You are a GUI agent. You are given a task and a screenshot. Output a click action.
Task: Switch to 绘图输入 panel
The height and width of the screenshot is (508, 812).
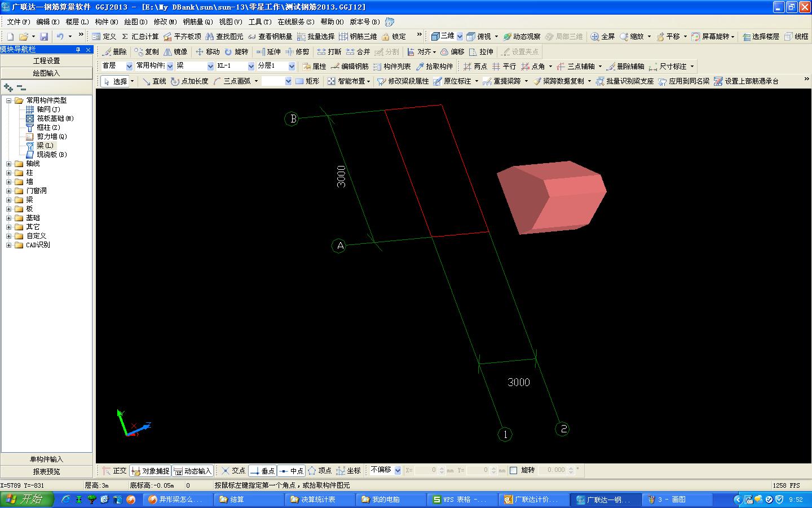coord(47,73)
